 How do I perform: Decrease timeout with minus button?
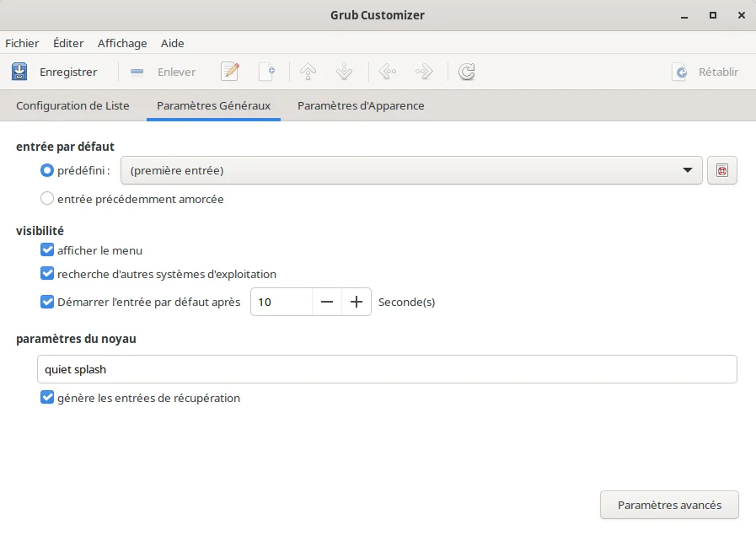tap(327, 302)
